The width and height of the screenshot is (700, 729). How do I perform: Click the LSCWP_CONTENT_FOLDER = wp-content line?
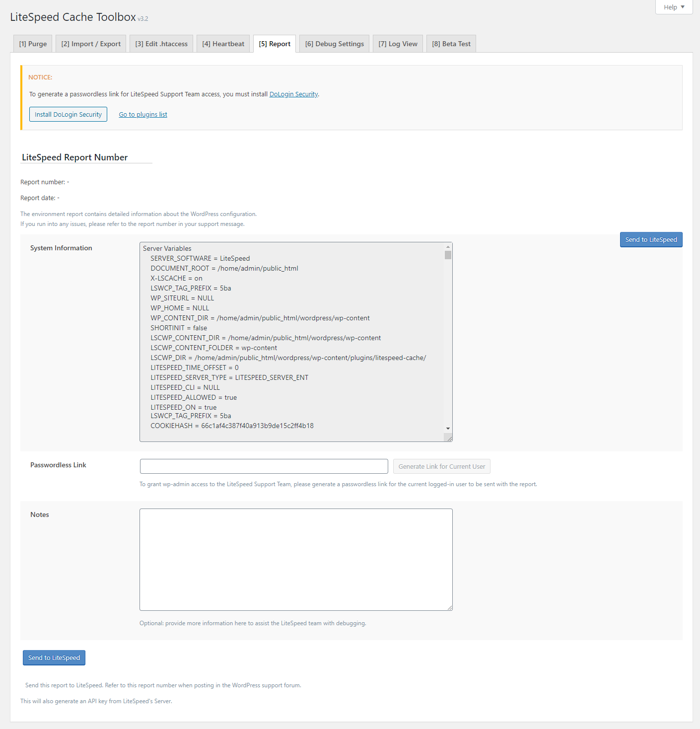tap(214, 348)
